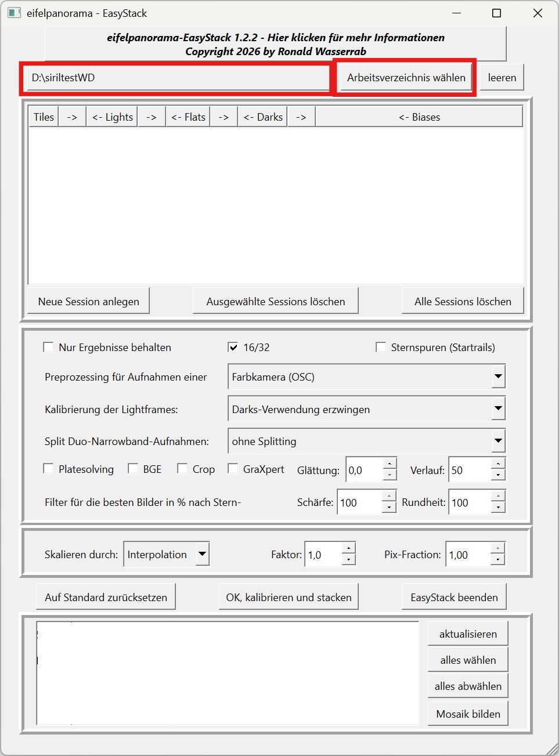Image resolution: width=559 pixels, height=756 pixels.
Task: Click the up arrow on Glättung spinner
Action: 390,464
